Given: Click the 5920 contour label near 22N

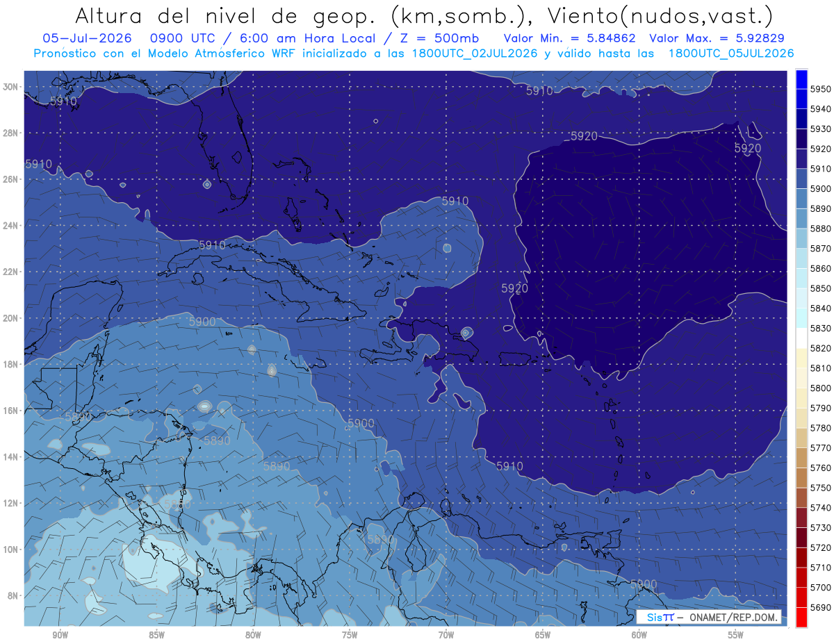Looking at the screenshot, I should 515,288.
